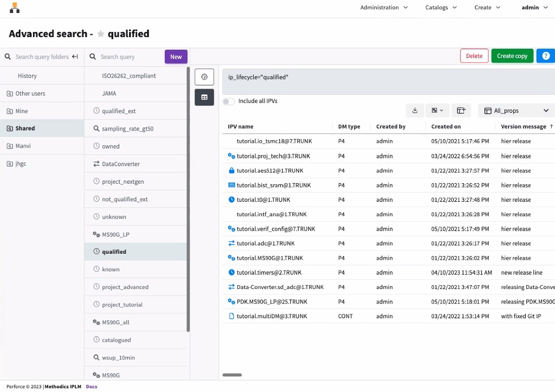Open the admin user dropdown

(x=535, y=7)
